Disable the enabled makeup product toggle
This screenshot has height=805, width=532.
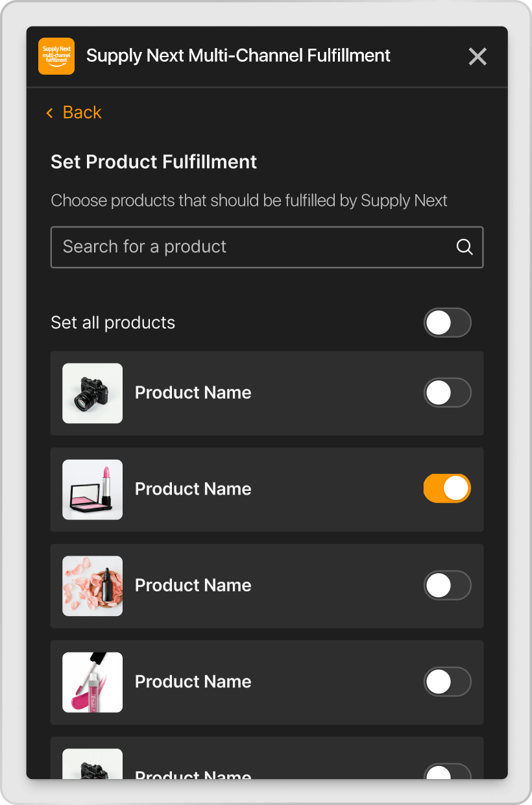(x=447, y=488)
